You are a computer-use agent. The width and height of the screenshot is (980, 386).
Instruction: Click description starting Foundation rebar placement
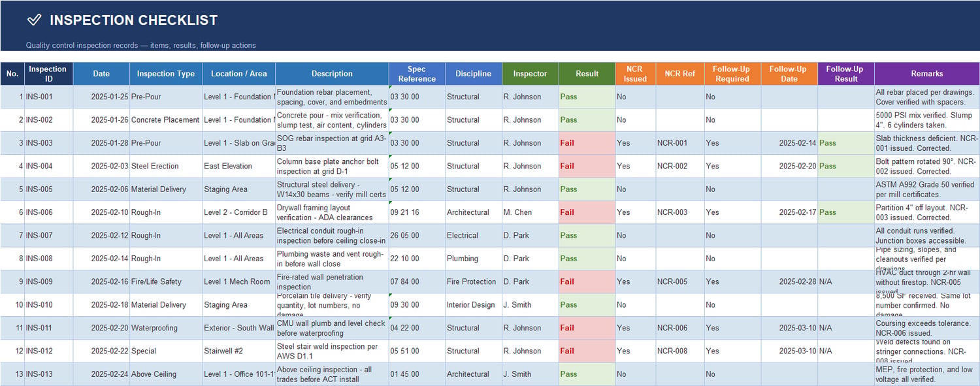(x=332, y=97)
